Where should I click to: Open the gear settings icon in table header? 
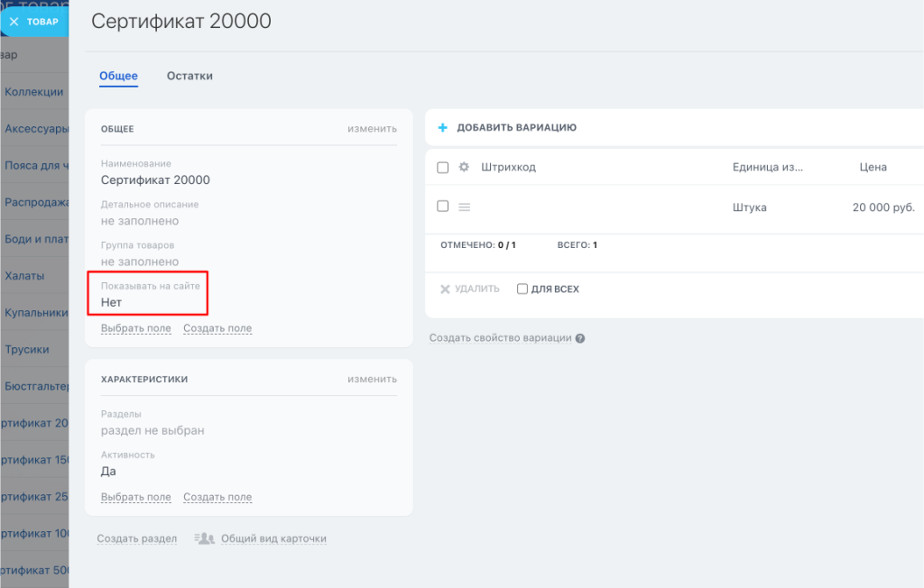pyautogui.click(x=465, y=167)
